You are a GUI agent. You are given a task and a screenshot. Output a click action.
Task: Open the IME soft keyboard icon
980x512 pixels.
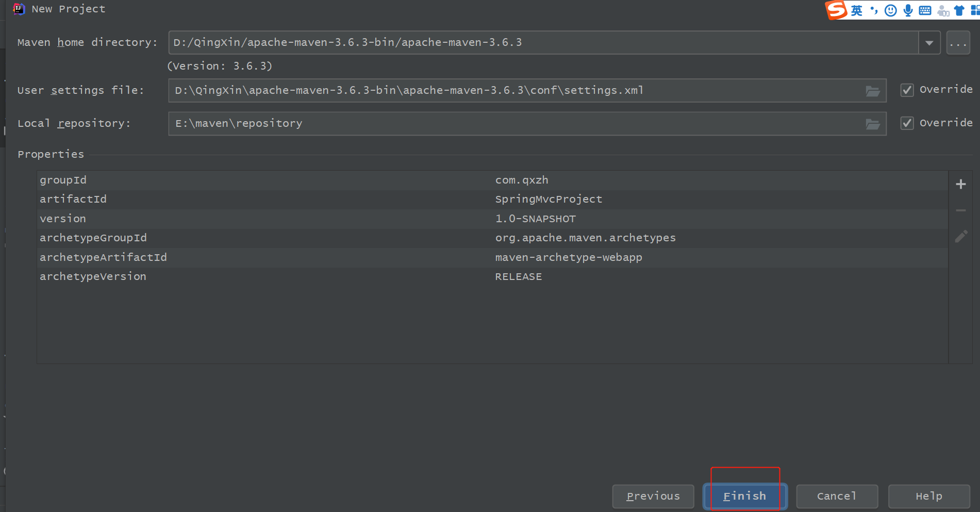[925, 11]
